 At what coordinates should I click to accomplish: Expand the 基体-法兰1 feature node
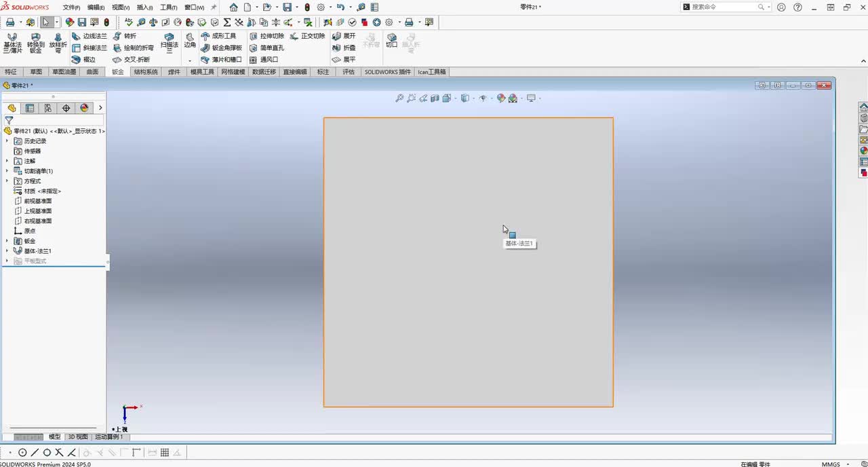coord(7,251)
